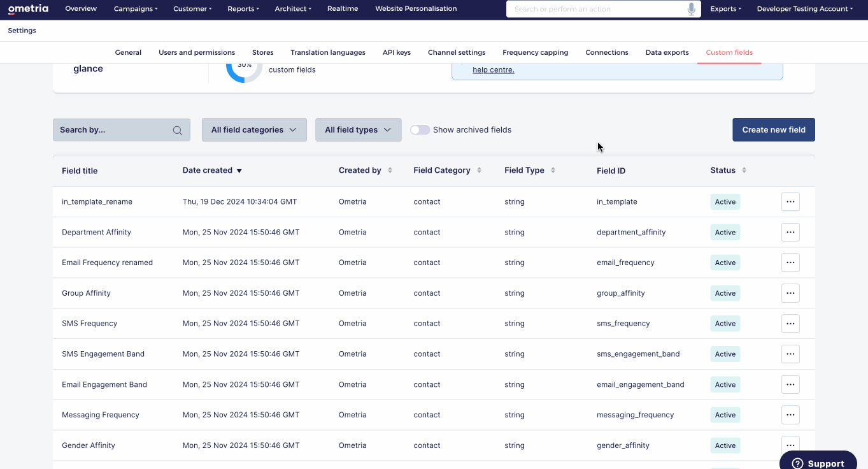Open All field types dropdown
Image resolution: width=868 pixels, height=469 pixels.
pos(358,129)
